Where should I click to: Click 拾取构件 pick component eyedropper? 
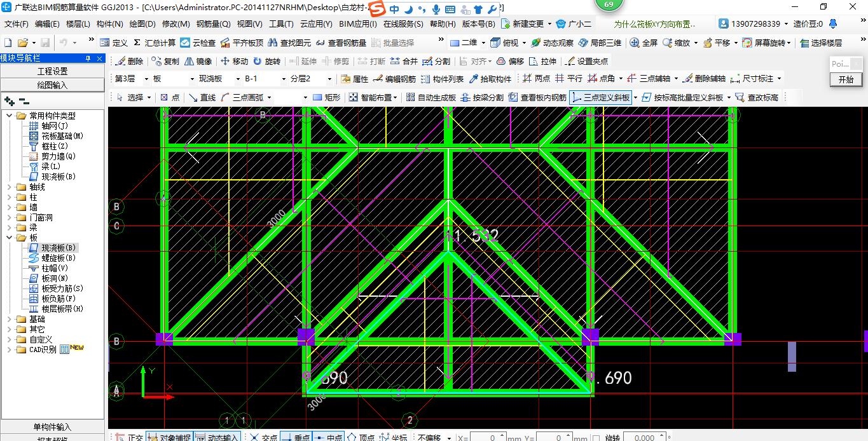(490, 79)
